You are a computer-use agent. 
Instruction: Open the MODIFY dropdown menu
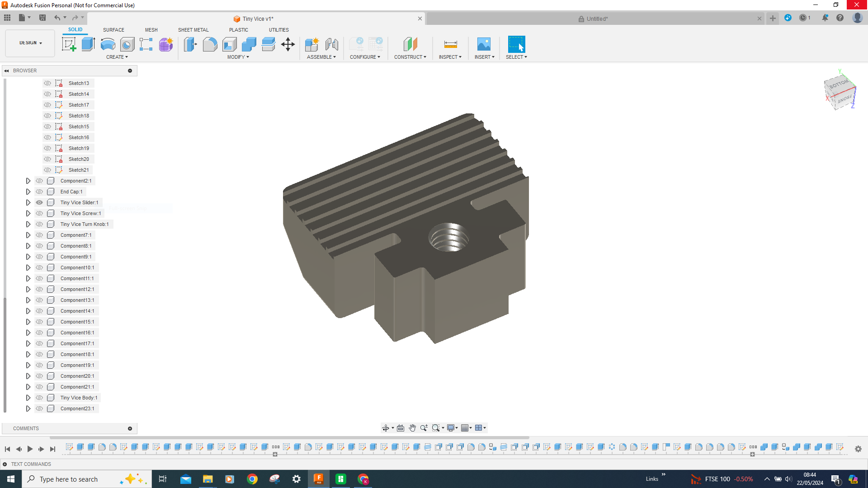[238, 57]
